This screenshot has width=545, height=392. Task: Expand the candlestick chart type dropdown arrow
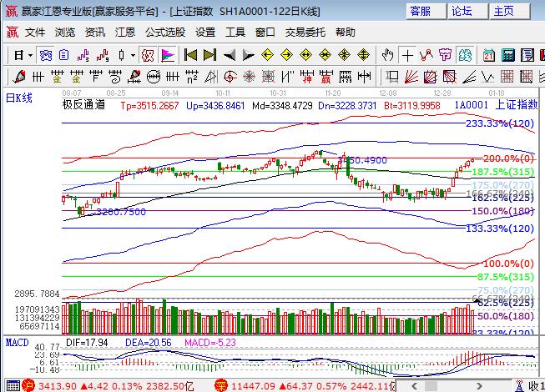133,56
